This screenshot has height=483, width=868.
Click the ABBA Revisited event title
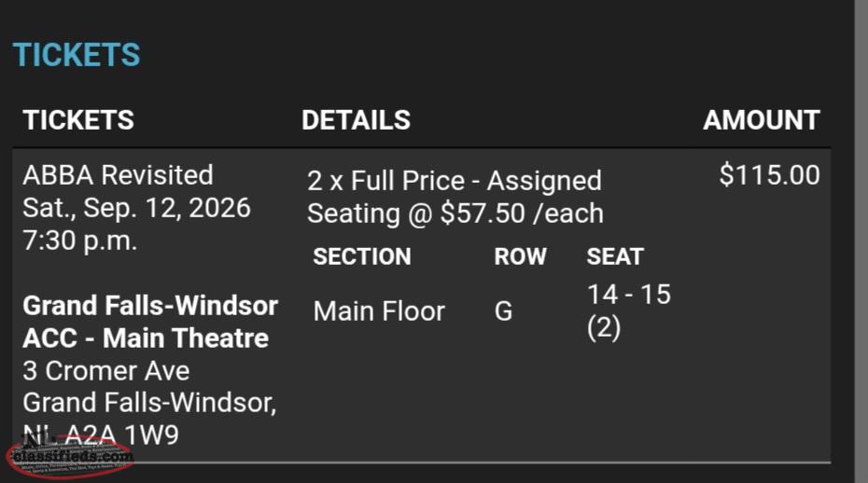[x=118, y=175]
